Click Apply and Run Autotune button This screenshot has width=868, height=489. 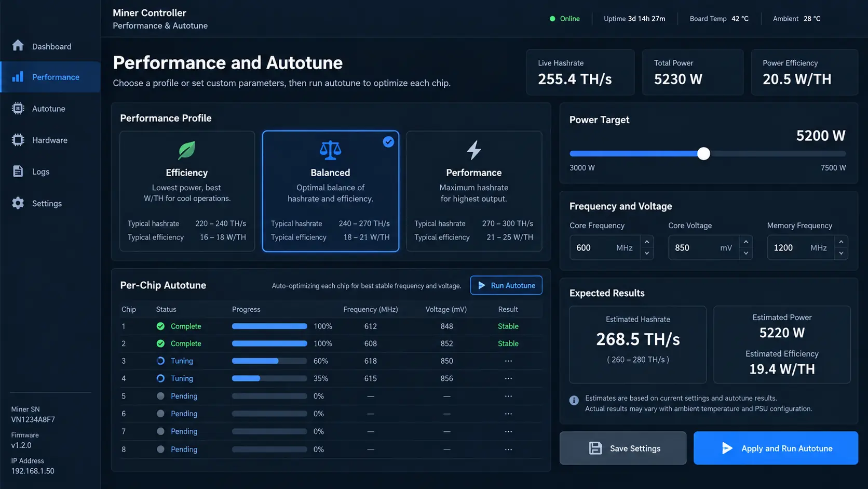776,448
